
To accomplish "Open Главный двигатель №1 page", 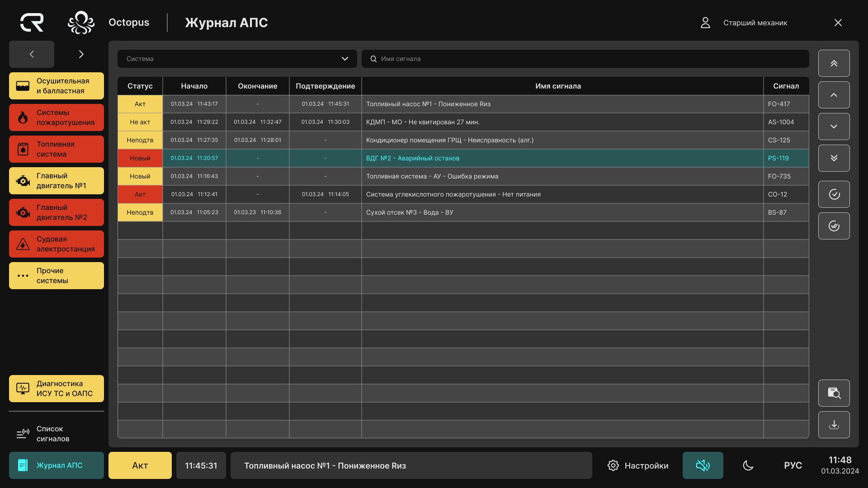I will click(57, 181).
